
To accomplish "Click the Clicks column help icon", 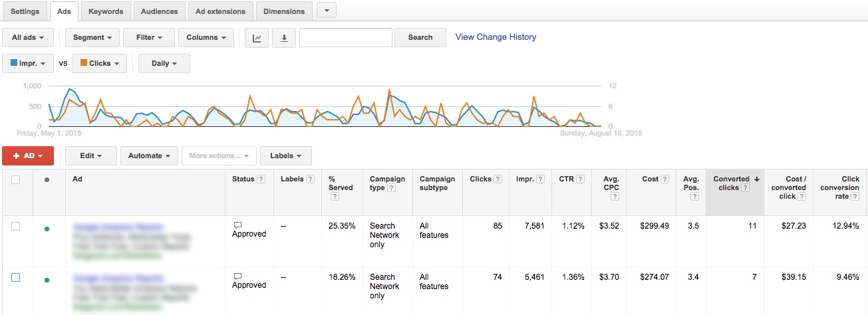I will coord(498,179).
